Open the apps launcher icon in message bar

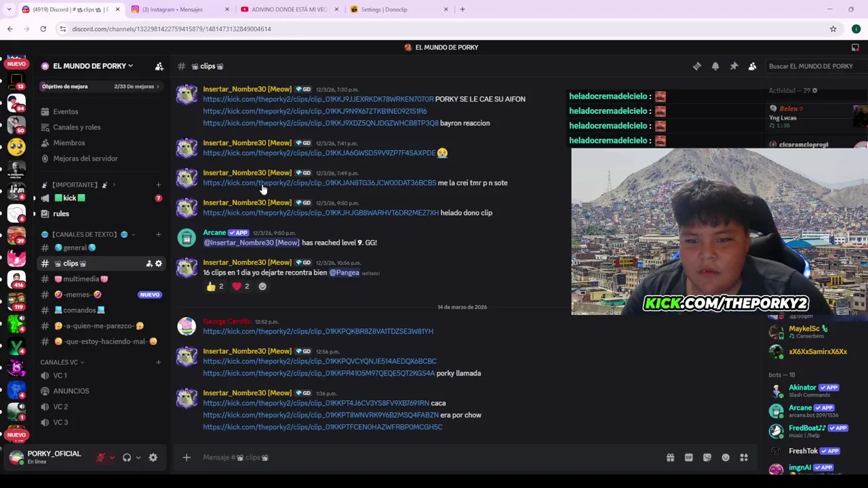click(x=744, y=457)
